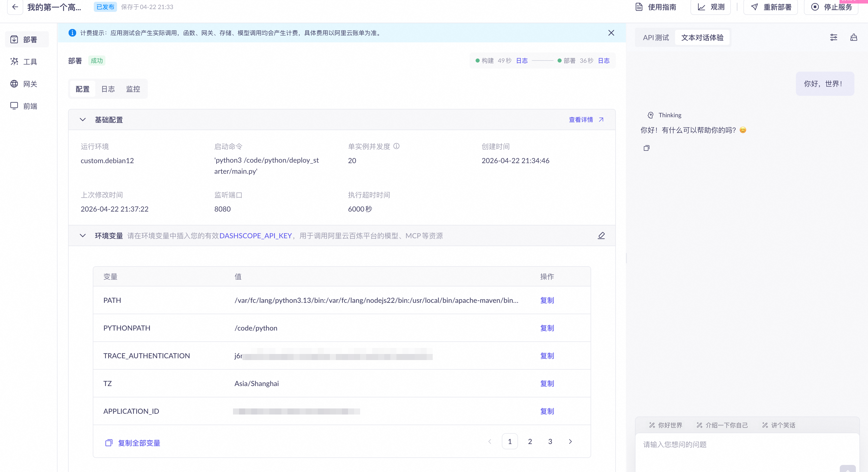This screenshot has height=472, width=868.
Task: Expand the Thinking section of the reply
Action: pyautogui.click(x=664, y=115)
